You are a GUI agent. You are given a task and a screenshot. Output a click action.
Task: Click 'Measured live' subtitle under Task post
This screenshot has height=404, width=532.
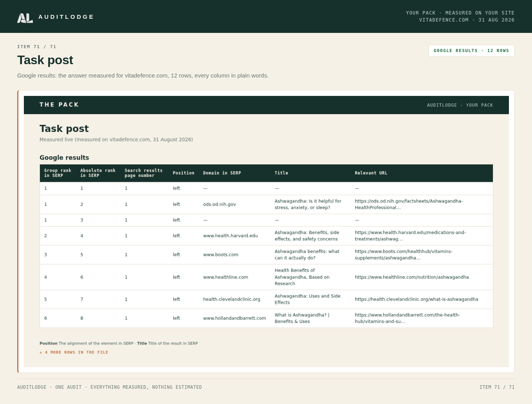click(x=116, y=139)
